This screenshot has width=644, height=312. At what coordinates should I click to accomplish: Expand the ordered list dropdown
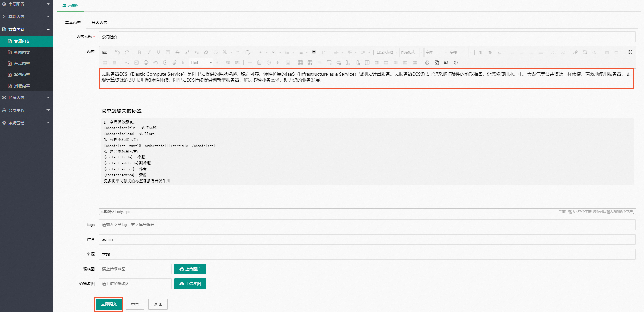click(x=294, y=52)
